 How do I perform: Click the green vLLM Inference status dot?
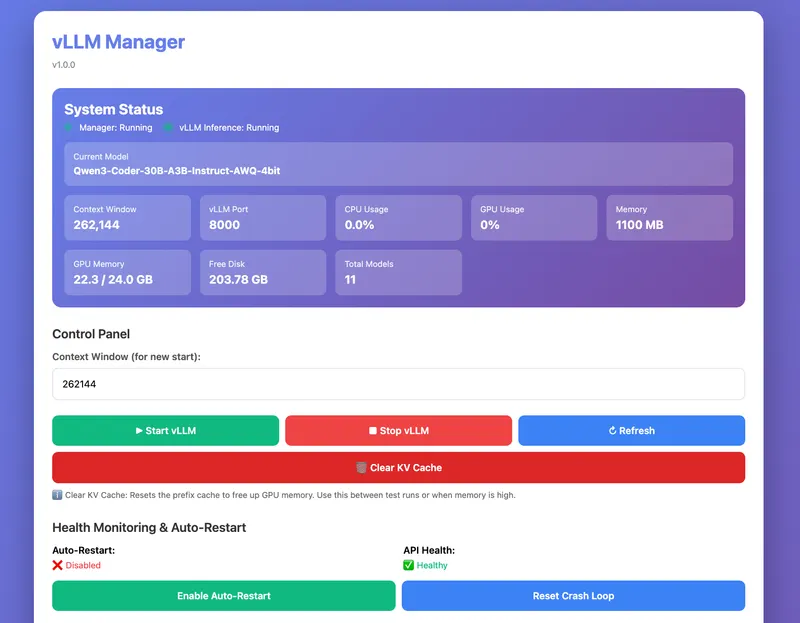[167, 127]
